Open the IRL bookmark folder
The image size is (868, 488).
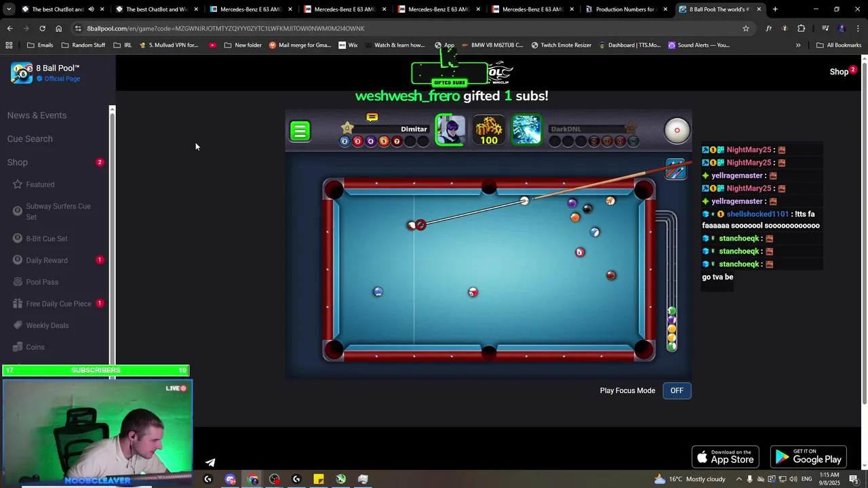[x=123, y=45]
